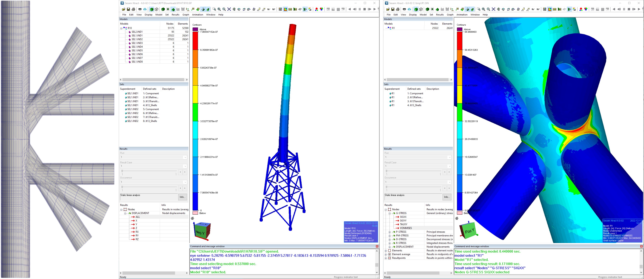Click animation stop button in R10 window
Viewport: 644px width, 279px height.
[x=365, y=9]
